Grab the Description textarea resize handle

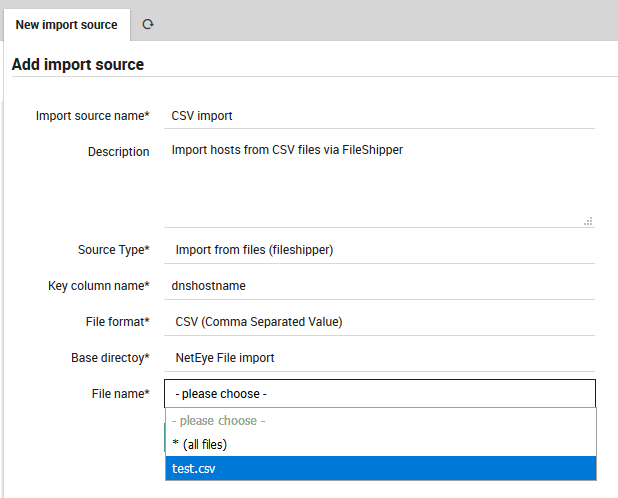[x=588, y=221]
